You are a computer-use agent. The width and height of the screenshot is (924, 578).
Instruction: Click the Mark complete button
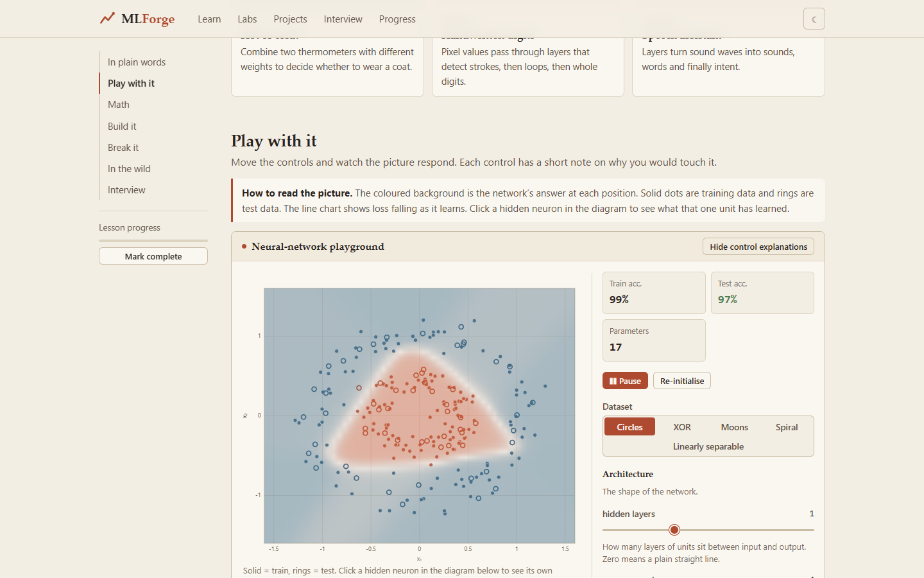pos(153,256)
